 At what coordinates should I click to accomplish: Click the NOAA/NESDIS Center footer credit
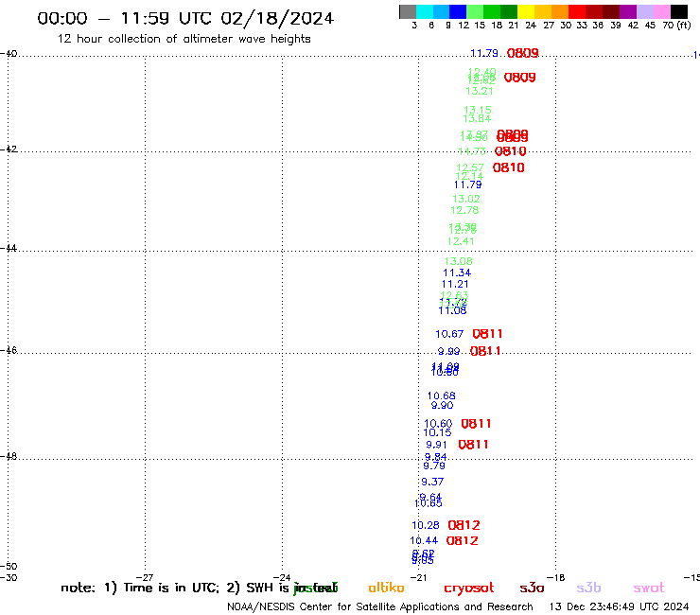[380, 607]
